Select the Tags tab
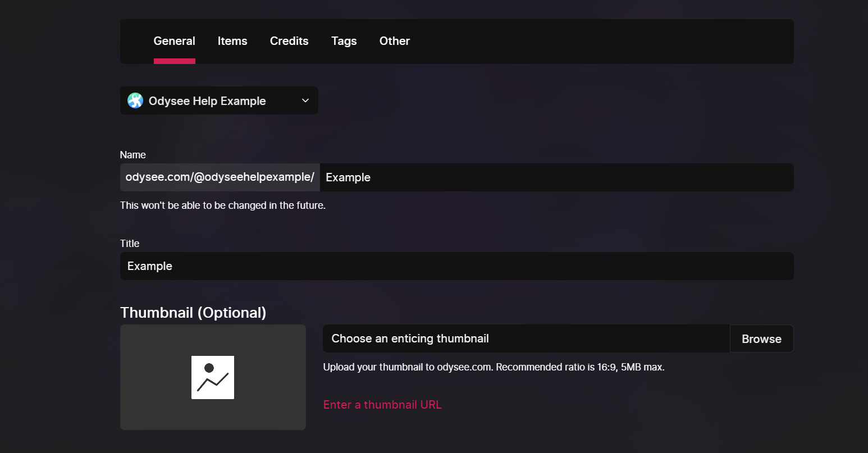Image resolution: width=868 pixels, height=453 pixels. tap(344, 41)
